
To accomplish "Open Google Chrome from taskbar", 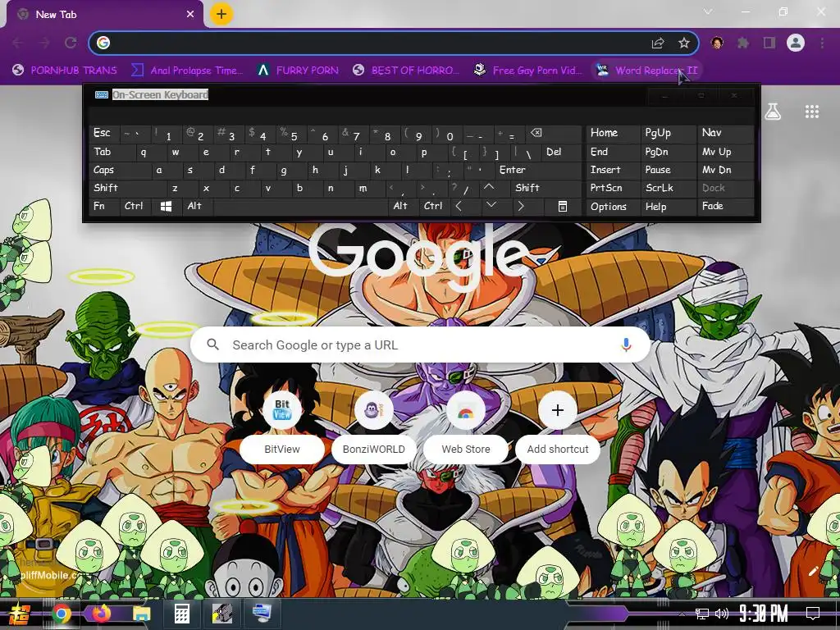I will tap(61, 614).
